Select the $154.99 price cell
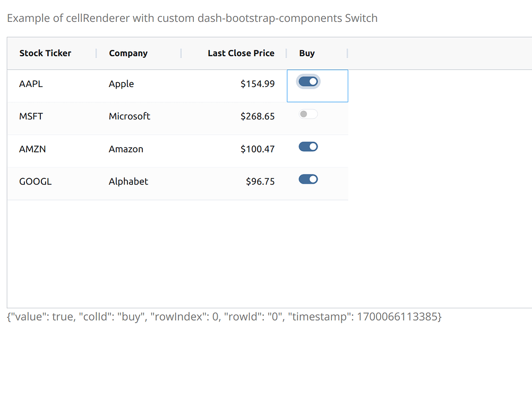This screenshot has width=532, height=398. (258, 83)
